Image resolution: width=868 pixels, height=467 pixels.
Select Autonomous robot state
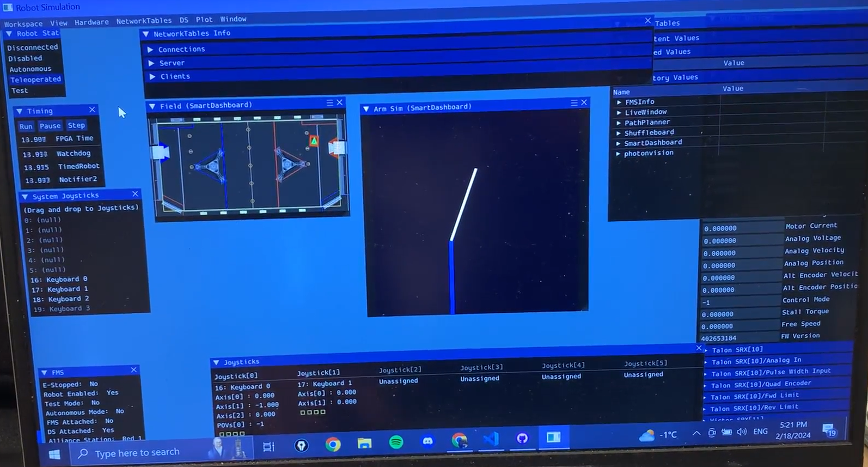(30, 69)
